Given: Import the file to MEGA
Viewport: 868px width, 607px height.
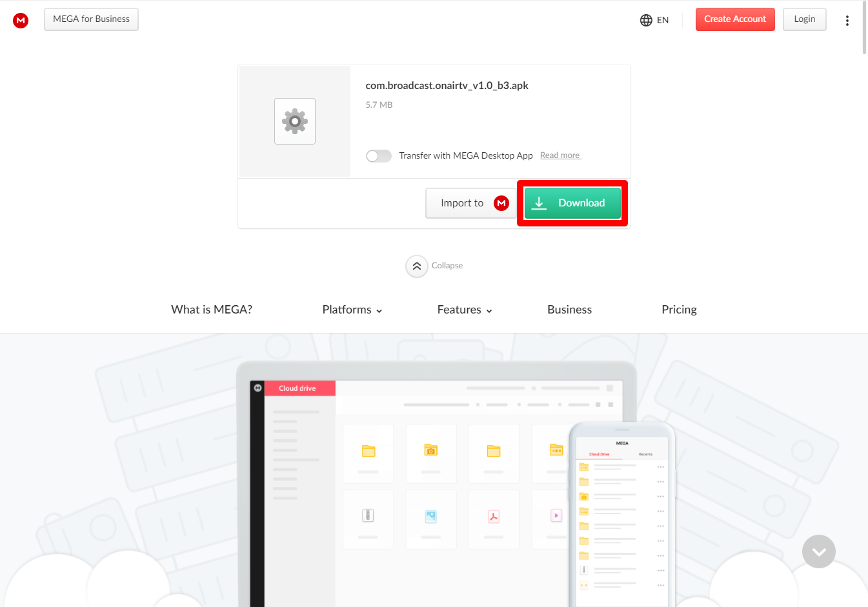Looking at the screenshot, I should tap(471, 203).
